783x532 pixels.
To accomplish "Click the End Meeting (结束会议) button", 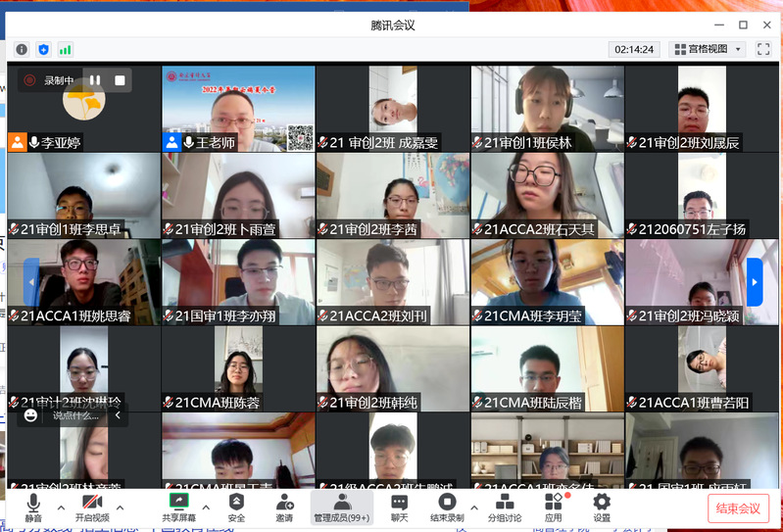I will (x=738, y=508).
